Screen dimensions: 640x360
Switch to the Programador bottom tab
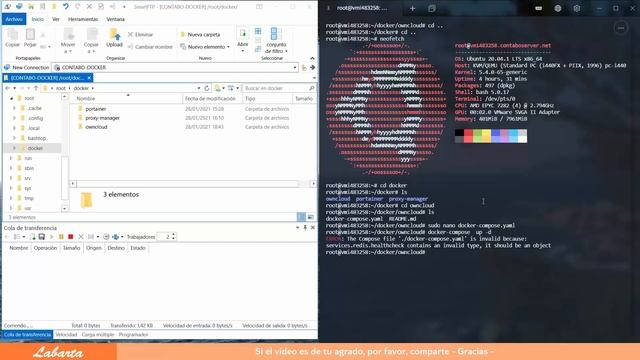133,335
